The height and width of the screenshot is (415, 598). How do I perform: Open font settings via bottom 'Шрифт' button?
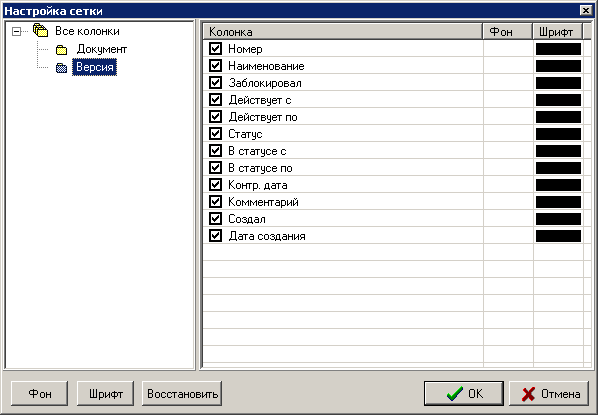(x=105, y=393)
